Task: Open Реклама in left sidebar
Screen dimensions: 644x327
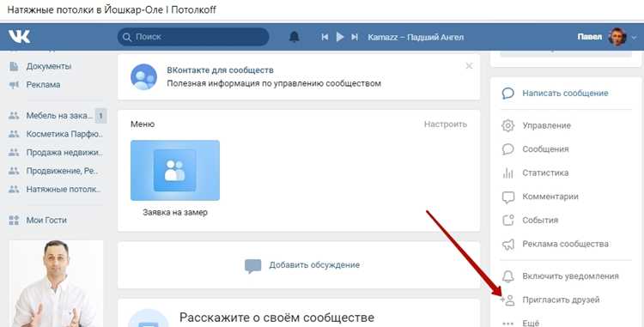Action: pyautogui.click(x=43, y=84)
